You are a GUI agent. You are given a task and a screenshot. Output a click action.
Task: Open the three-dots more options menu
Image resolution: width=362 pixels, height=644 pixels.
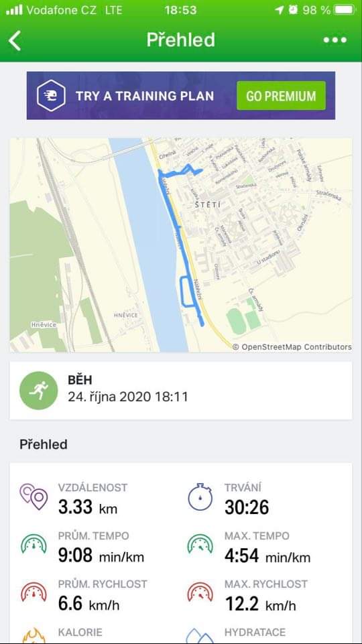tap(335, 40)
